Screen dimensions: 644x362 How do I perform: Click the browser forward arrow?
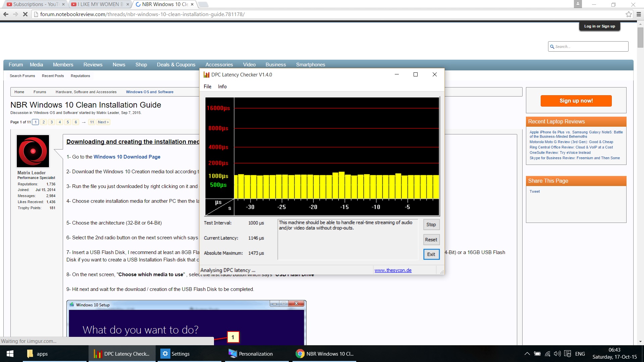[x=15, y=14]
